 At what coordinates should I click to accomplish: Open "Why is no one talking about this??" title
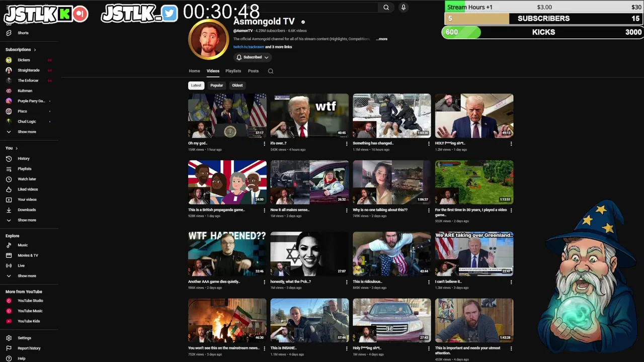point(380,210)
